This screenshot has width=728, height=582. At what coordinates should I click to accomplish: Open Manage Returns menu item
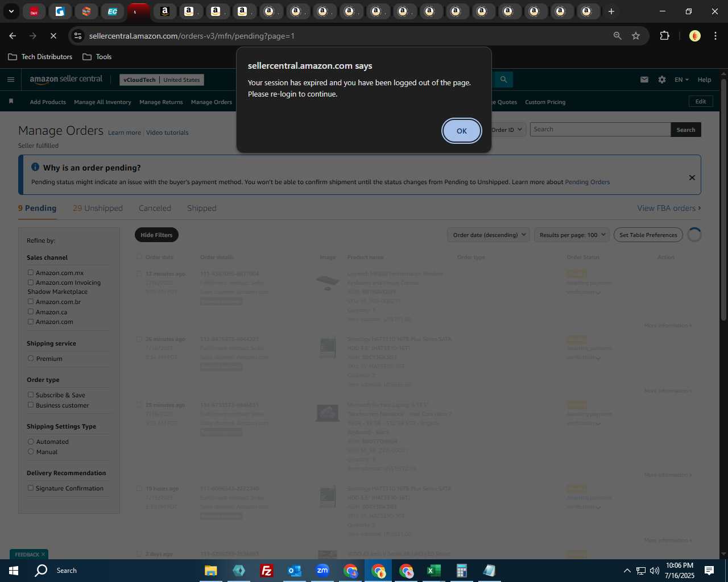tap(161, 102)
